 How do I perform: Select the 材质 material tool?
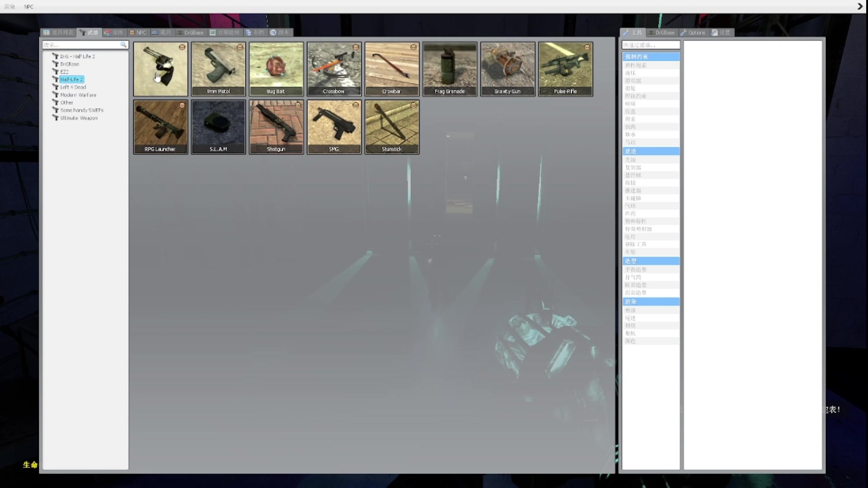coord(651,325)
